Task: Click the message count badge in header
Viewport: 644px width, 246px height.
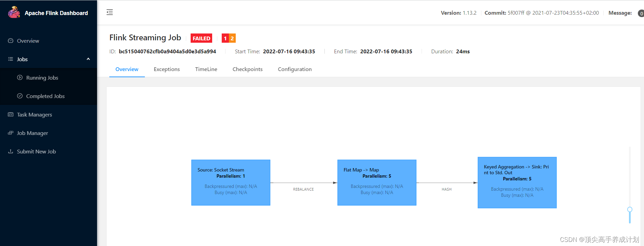Action: tap(641, 13)
